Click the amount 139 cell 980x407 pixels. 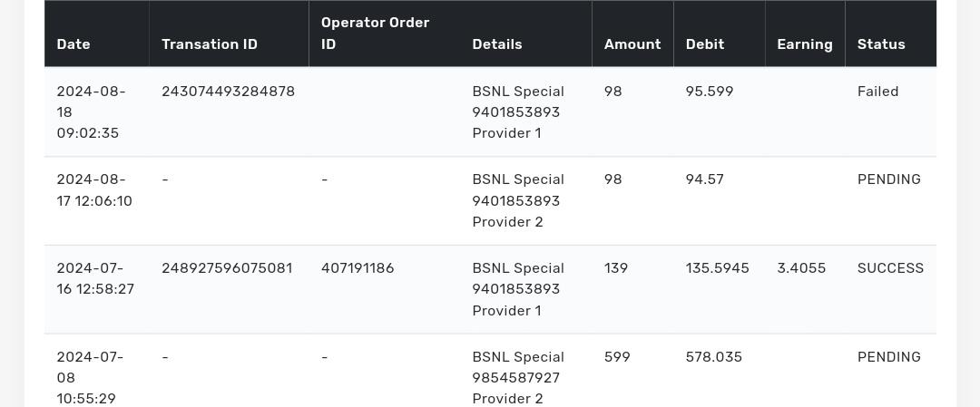pyautogui.click(x=616, y=268)
